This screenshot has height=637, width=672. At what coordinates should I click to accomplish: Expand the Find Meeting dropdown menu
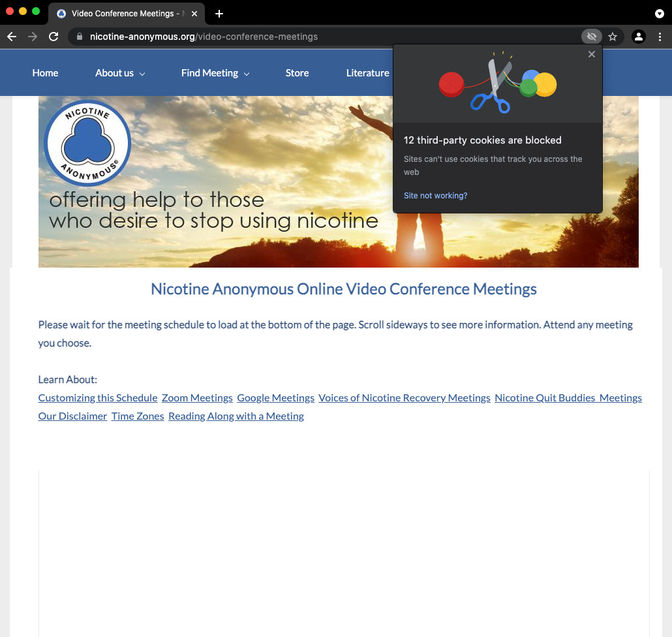[x=215, y=73]
